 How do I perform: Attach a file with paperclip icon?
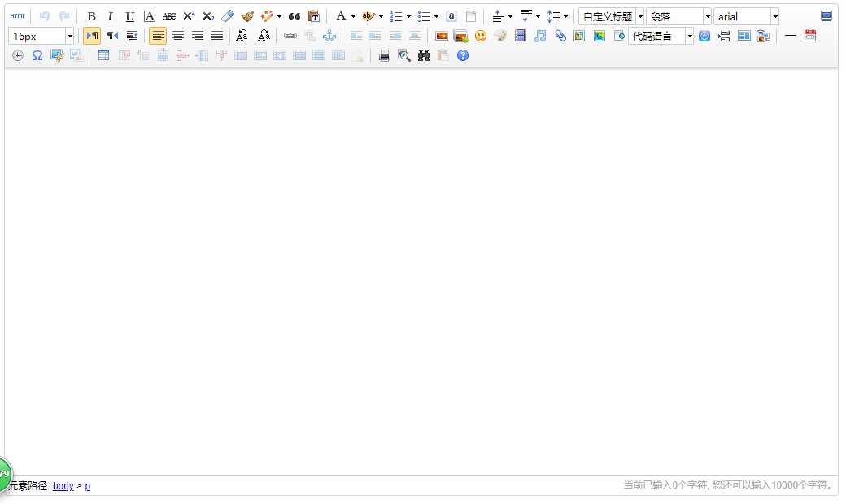pyautogui.click(x=560, y=36)
